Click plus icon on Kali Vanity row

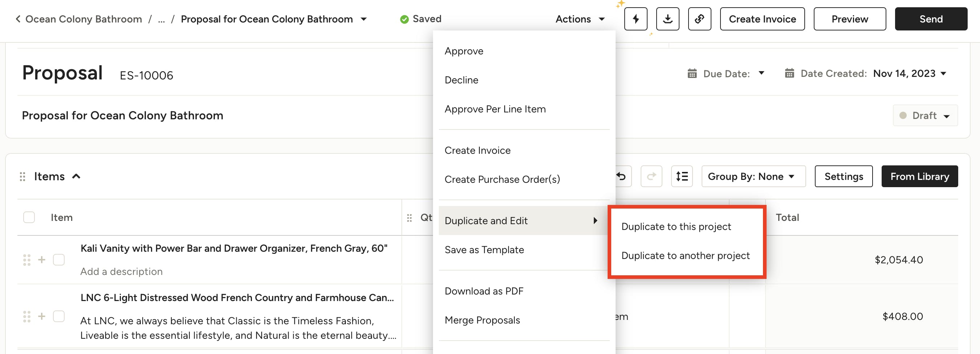[41, 260]
